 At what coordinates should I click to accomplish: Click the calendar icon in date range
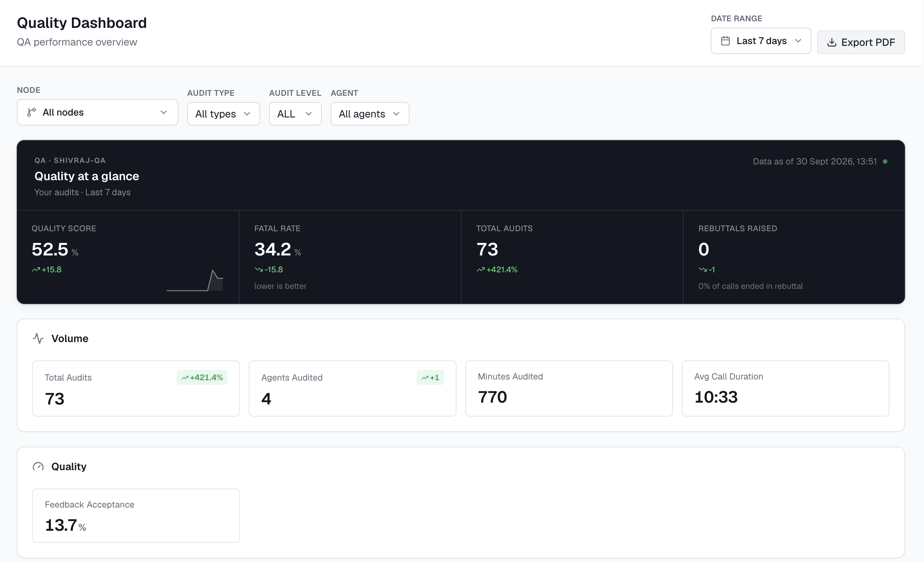(725, 41)
